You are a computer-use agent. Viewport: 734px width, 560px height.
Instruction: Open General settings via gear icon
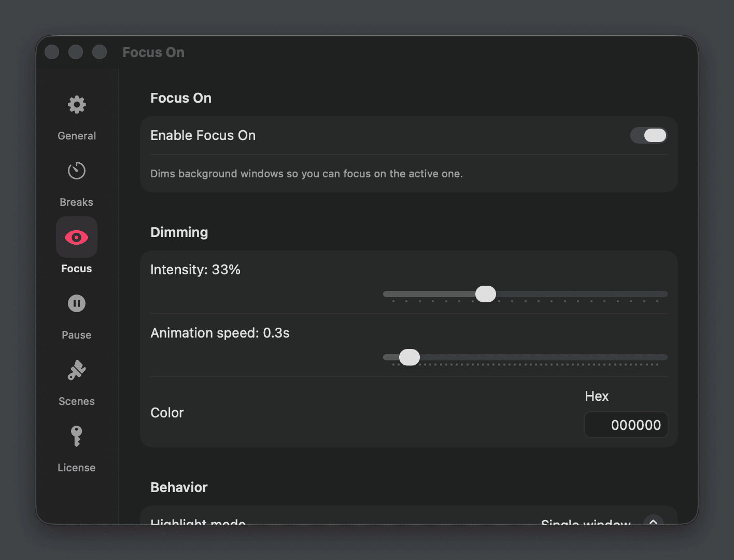(77, 105)
